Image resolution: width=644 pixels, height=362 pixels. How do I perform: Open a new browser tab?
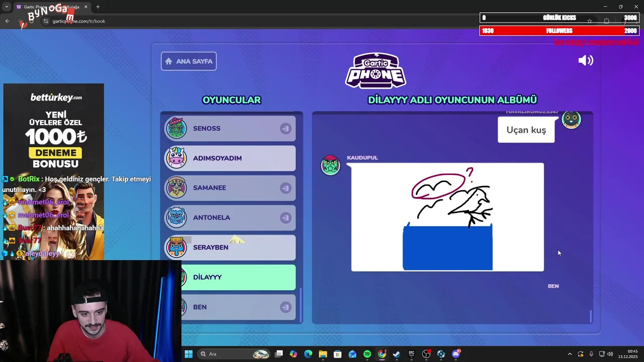[98, 7]
